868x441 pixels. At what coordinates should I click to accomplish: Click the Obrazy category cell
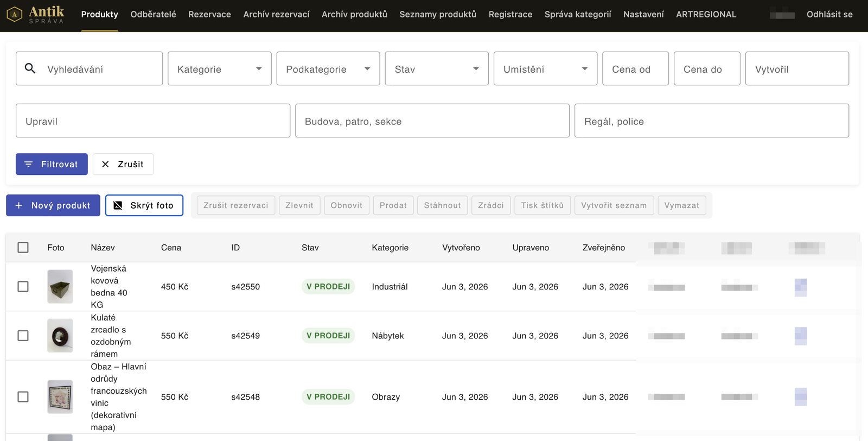(x=386, y=397)
